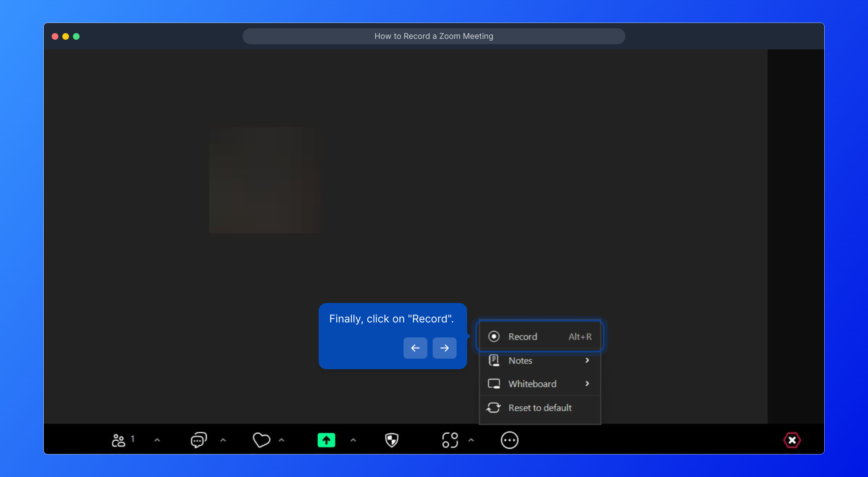Open the Participants panel icon
This screenshot has height=477, width=868.
(118, 440)
